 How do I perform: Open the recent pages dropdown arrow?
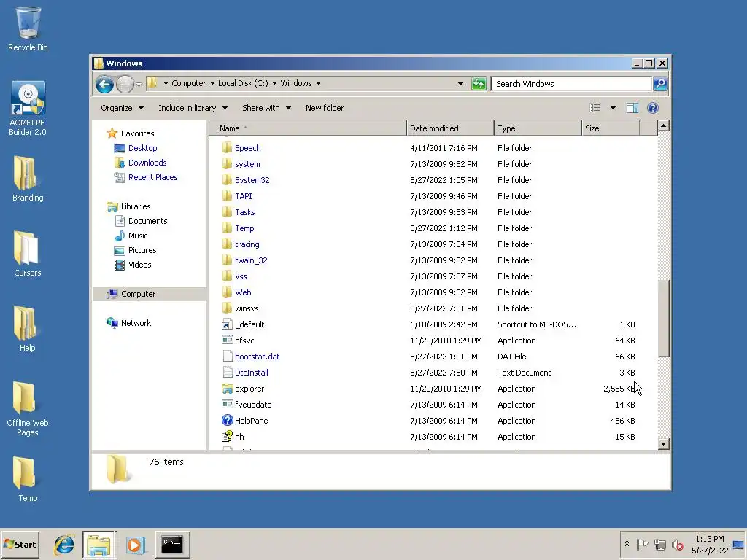[x=139, y=85]
